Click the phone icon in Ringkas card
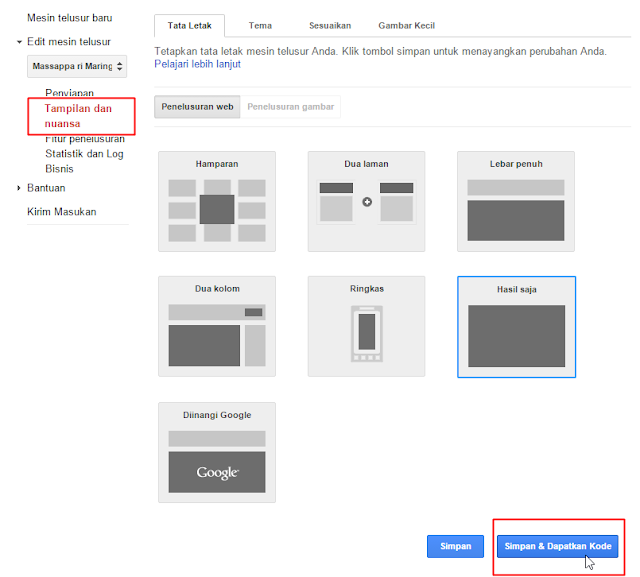 pos(367,333)
